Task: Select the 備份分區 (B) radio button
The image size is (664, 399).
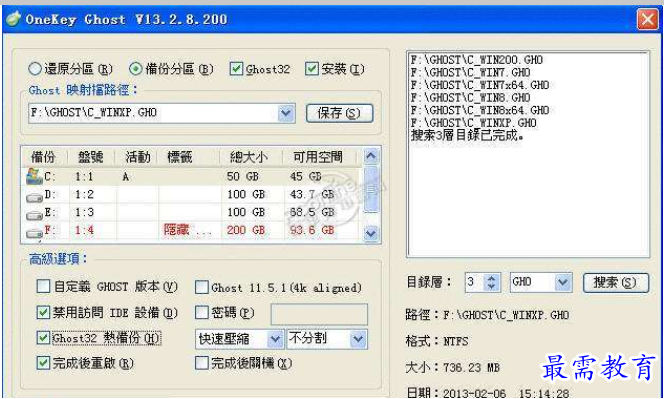Action: (136, 69)
